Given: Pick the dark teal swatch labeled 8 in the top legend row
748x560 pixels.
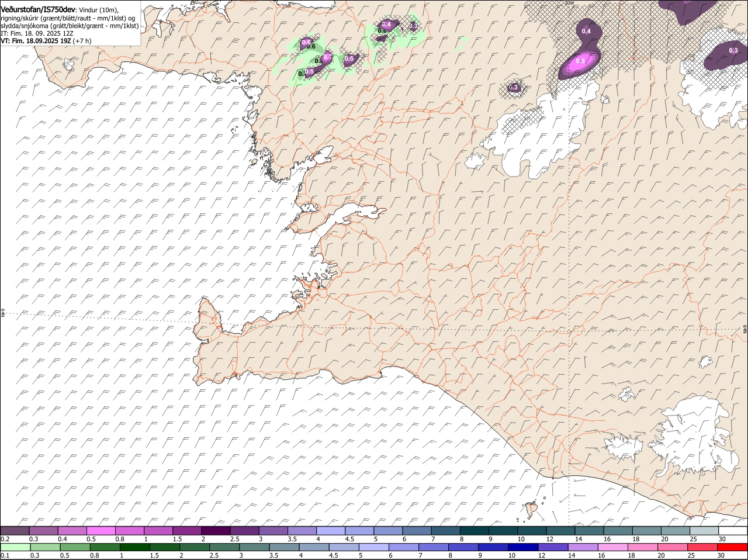Looking at the screenshot, I should click(475, 531).
